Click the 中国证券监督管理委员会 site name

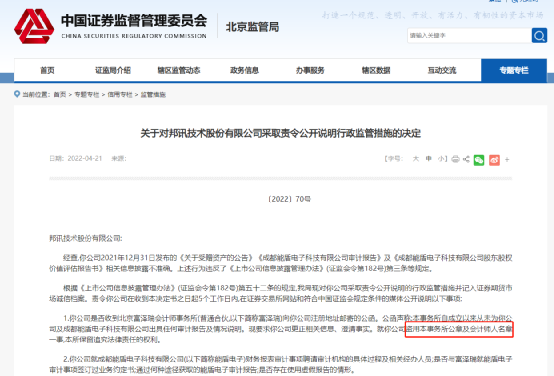[134, 20]
